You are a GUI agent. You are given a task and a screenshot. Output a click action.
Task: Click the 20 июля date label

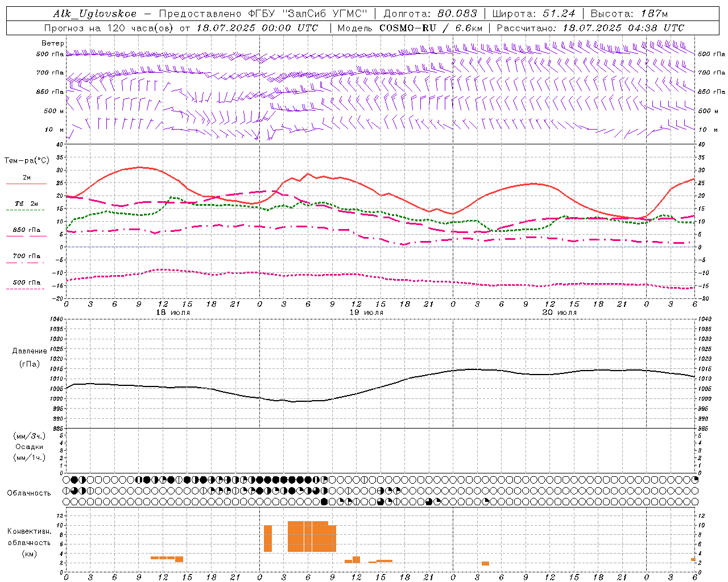coord(560,313)
